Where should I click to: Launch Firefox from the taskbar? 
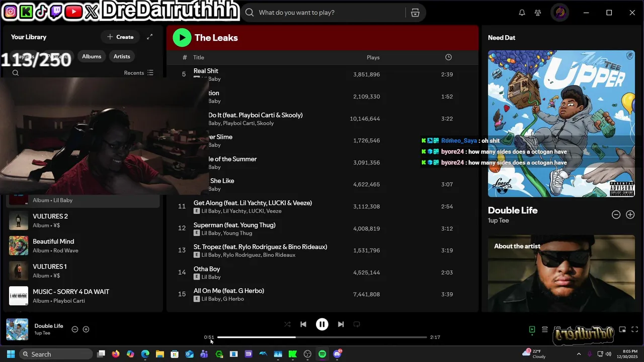[116, 354]
